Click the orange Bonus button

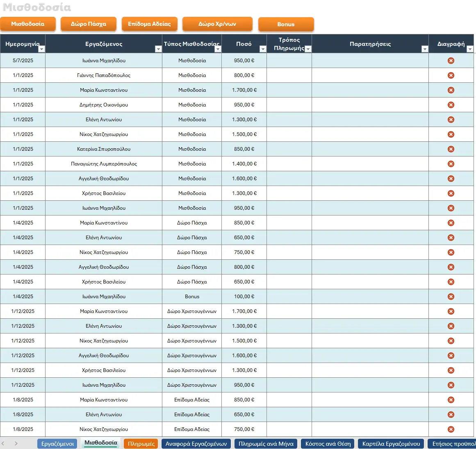[286, 24]
